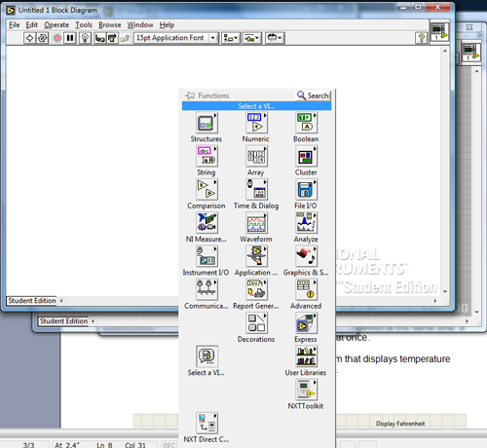Open the Graphics & Sound palette

(x=306, y=256)
